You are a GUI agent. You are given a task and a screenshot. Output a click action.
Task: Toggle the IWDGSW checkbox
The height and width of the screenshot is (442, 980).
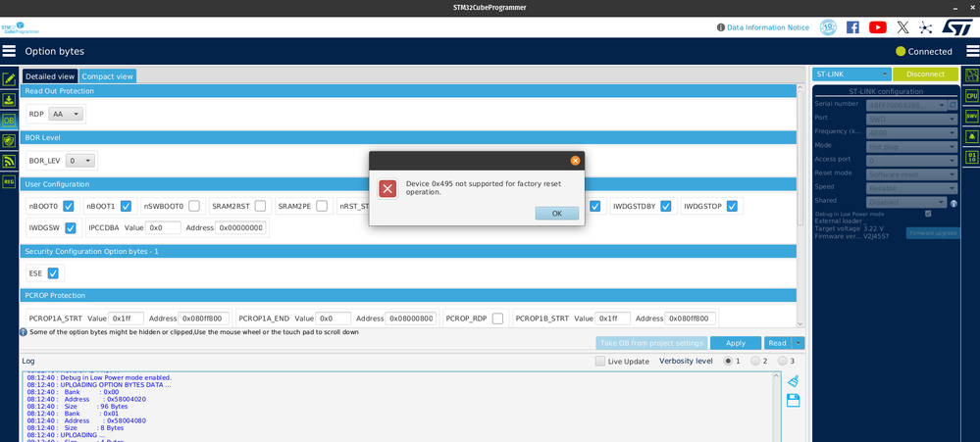71,228
